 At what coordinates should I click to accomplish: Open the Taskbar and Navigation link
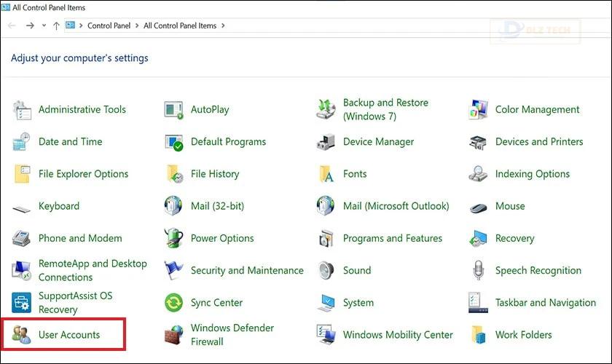click(x=546, y=303)
